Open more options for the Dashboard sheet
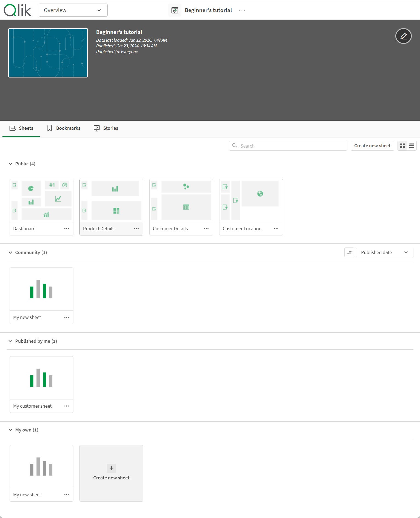The width and height of the screenshot is (420, 518). pos(67,229)
